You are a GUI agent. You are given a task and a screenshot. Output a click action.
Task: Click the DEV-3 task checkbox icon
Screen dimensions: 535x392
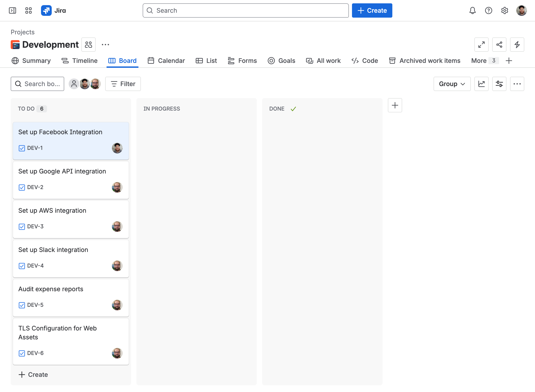tap(22, 227)
